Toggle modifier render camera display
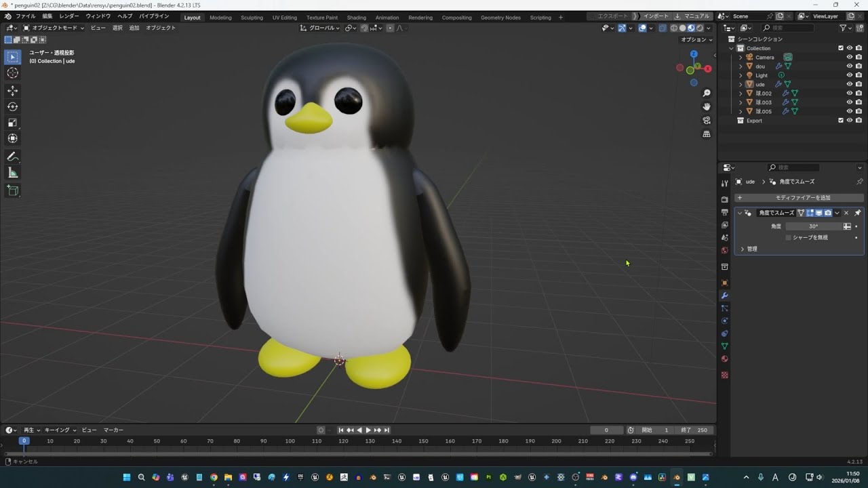 (827, 213)
